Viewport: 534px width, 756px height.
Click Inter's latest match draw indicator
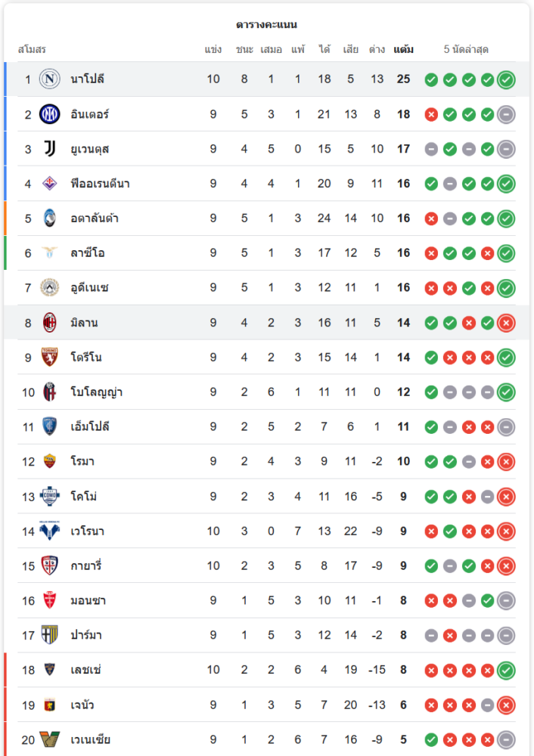tap(506, 115)
